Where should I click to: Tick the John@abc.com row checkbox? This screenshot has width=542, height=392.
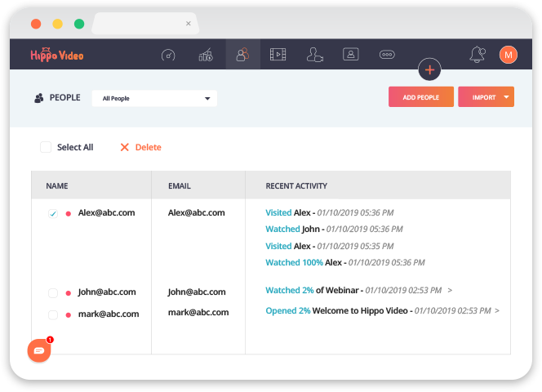coord(53,292)
